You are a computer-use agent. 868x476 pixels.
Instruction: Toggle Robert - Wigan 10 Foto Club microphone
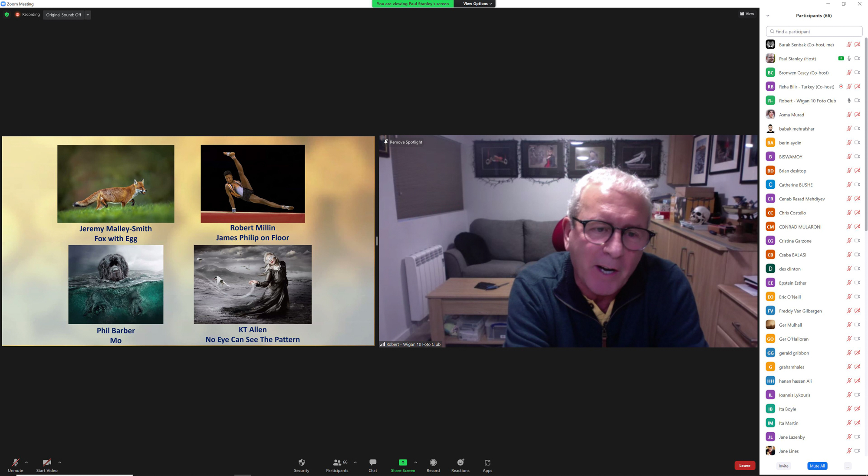849,100
